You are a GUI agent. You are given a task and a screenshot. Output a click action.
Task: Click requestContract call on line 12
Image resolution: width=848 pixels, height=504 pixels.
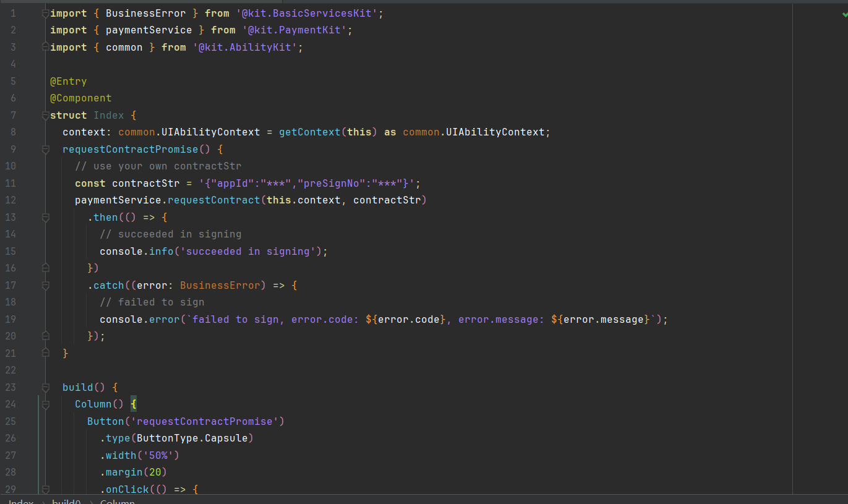point(214,200)
